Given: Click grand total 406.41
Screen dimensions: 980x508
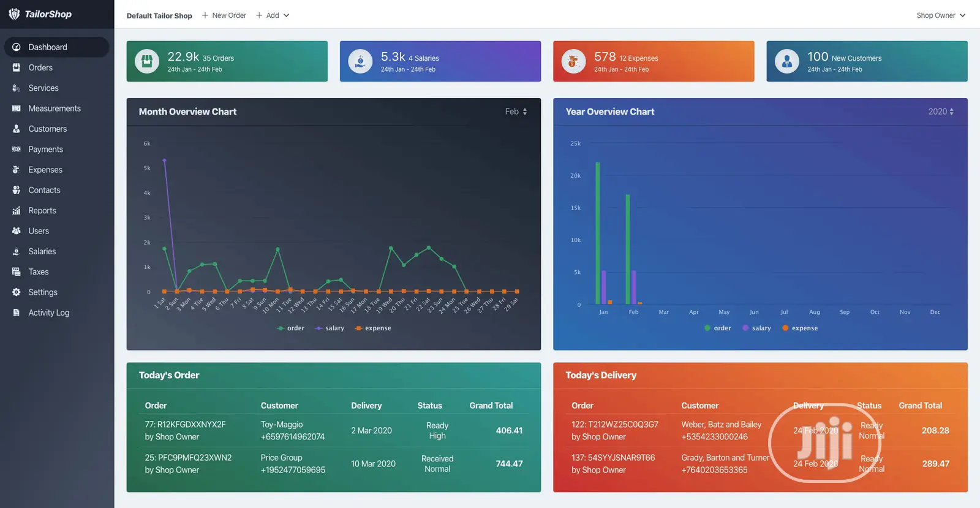Looking at the screenshot, I should (x=509, y=431).
